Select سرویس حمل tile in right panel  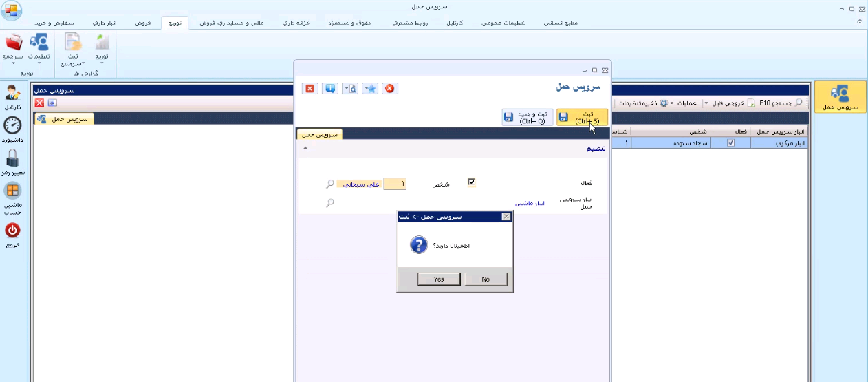(x=839, y=97)
